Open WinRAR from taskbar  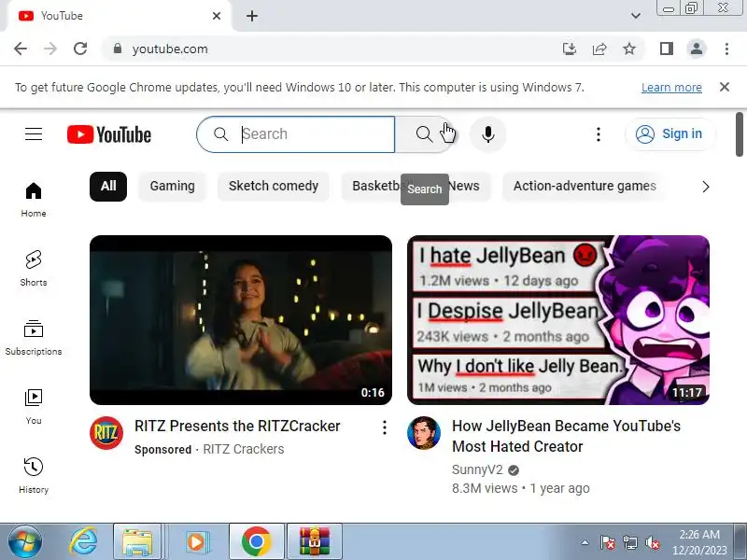coord(314,542)
